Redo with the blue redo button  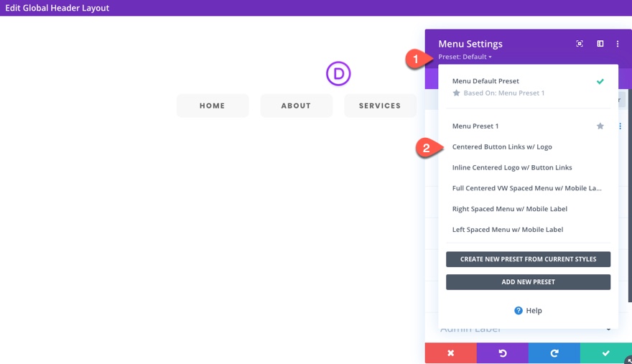point(554,353)
